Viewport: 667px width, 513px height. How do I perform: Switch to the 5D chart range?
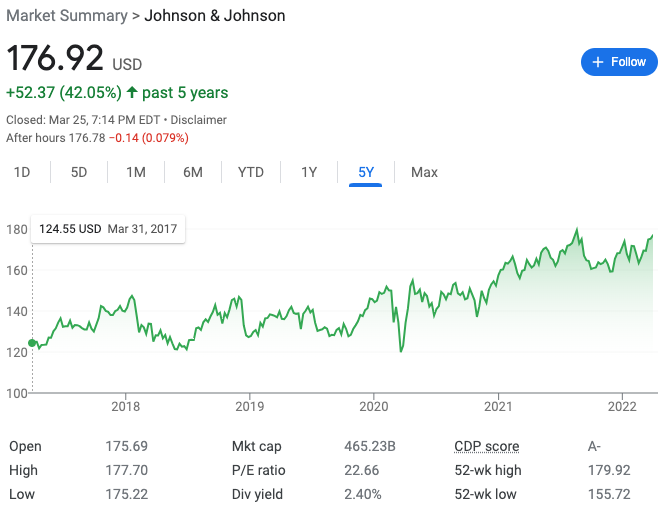point(79,172)
